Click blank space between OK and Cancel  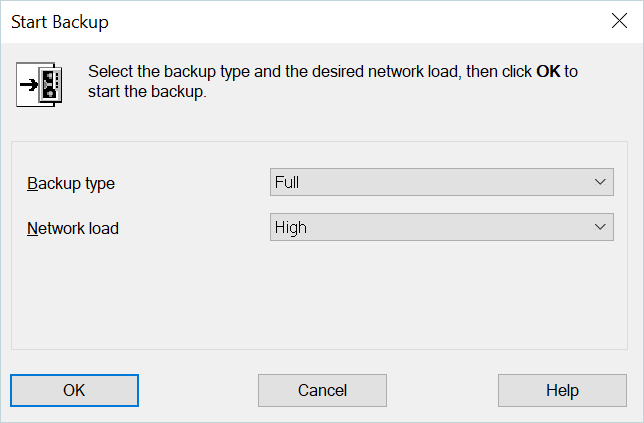198,390
